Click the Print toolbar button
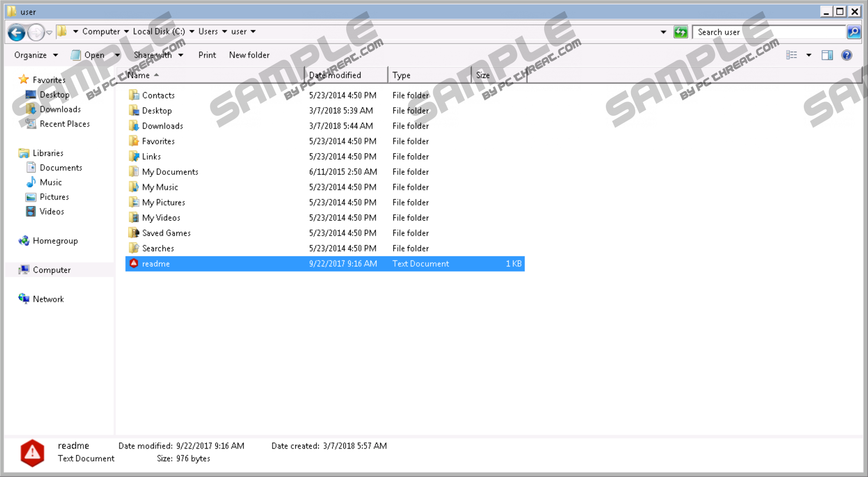 pyautogui.click(x=207, y=55)
